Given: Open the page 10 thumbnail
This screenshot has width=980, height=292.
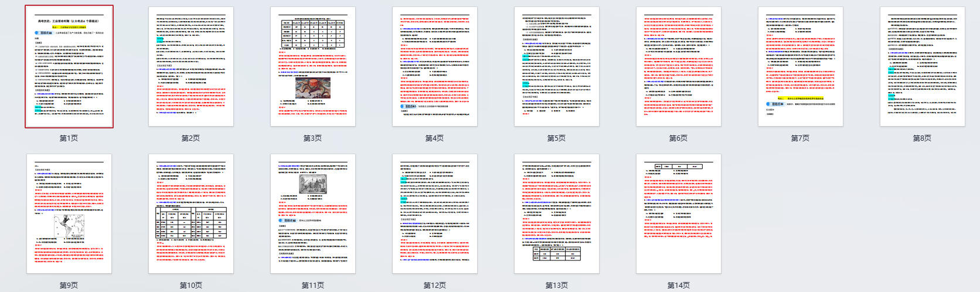Looking at the screenshot, I should pyautogui.click(x=191, y=214).
